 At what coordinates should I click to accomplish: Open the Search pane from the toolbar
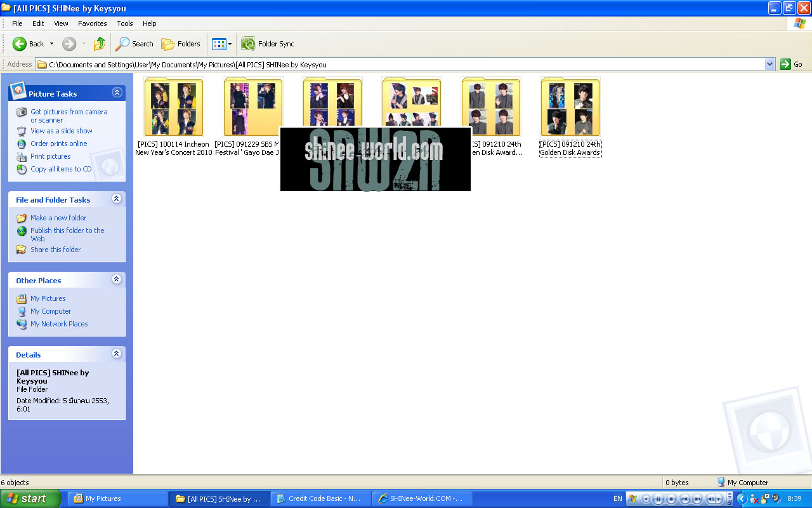point(134,44)
